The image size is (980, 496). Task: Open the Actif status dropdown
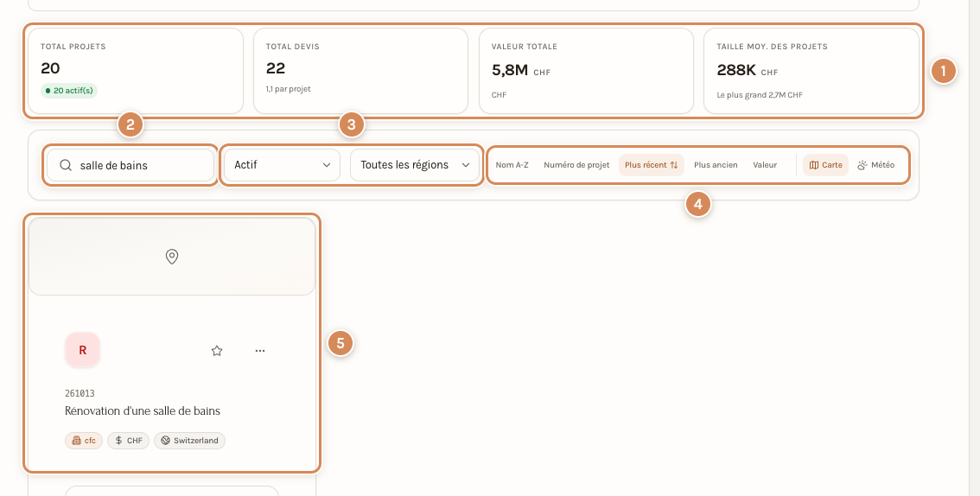[282, 165]
